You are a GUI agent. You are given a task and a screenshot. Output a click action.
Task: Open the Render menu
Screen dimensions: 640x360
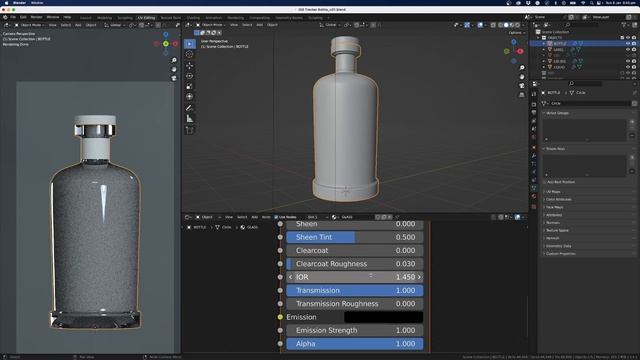(x=36, y=18)
